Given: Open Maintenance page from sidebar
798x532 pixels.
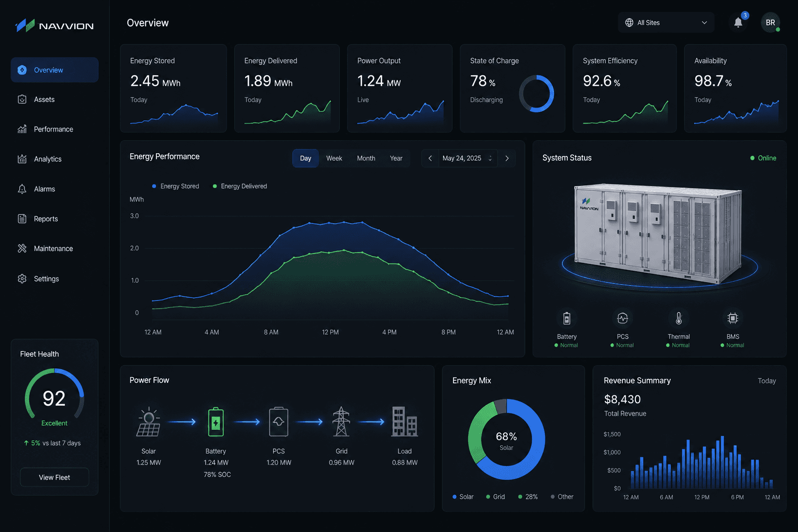Looking at the screenshot, I should tap(55, 248).
